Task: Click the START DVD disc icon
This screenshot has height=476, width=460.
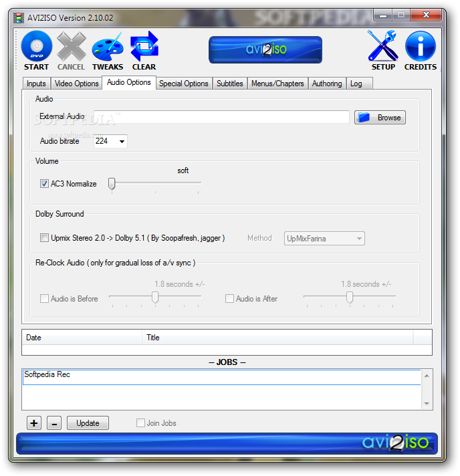Action: pos(36,46)
